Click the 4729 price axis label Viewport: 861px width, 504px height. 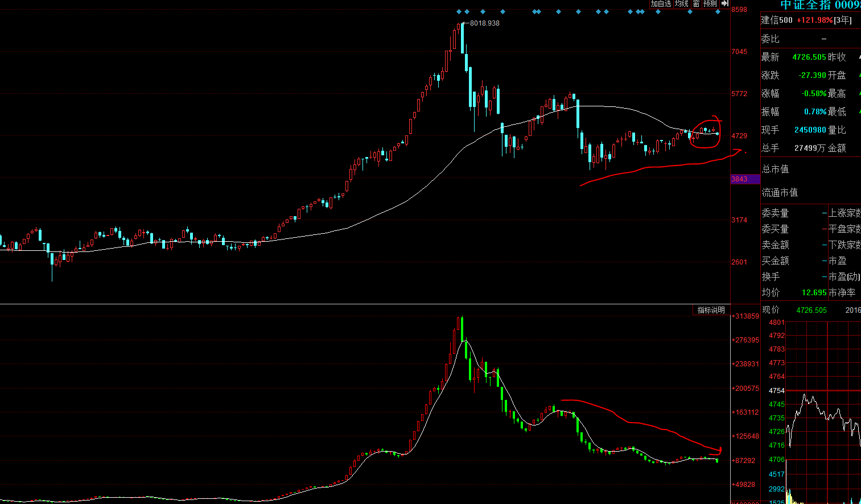739,136
